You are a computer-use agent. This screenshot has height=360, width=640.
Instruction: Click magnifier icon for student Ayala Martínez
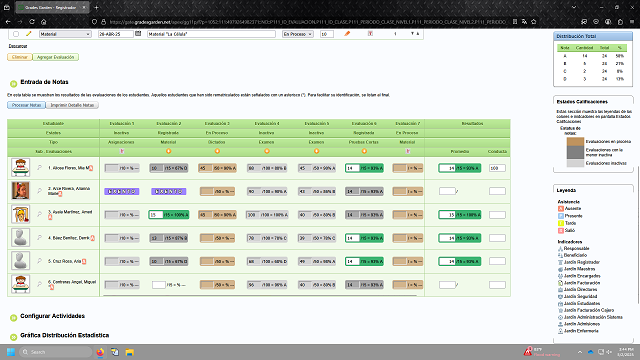pyautogui.click(x=40, y=214)
